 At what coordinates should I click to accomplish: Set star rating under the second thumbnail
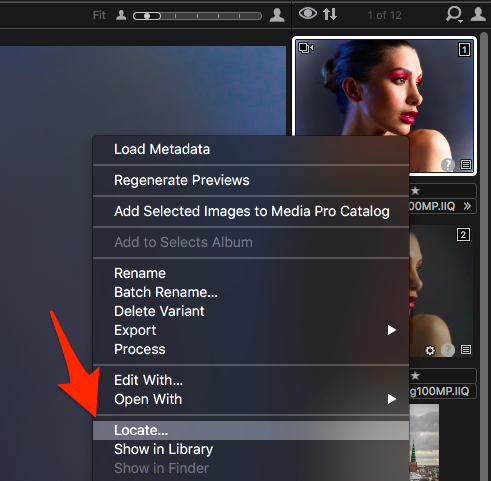pos(415,376)
